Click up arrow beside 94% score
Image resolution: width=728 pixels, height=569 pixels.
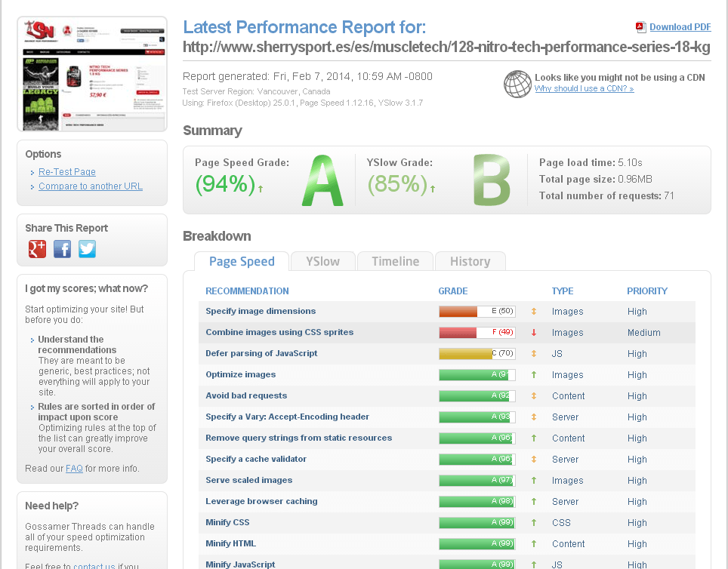pyautogui.click(x=261, y=189)
